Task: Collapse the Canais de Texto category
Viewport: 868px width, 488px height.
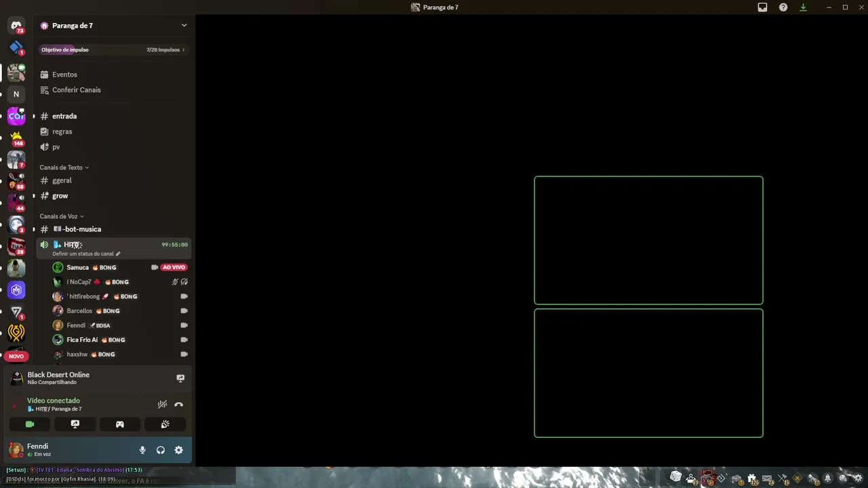Action: click(64, 167)
